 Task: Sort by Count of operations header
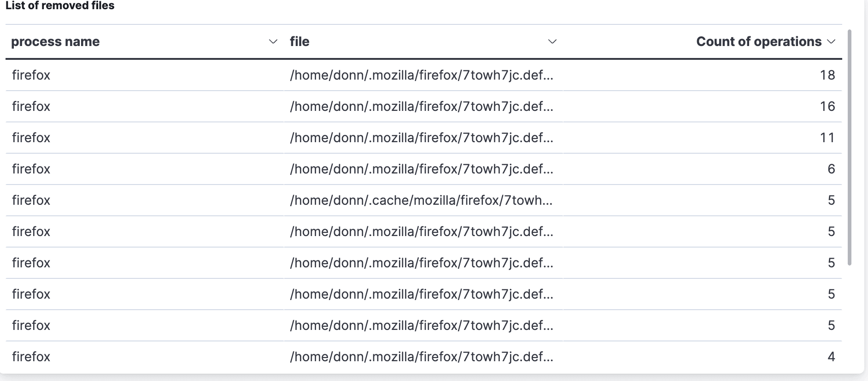pyautogui.click(x=758, y=42)
